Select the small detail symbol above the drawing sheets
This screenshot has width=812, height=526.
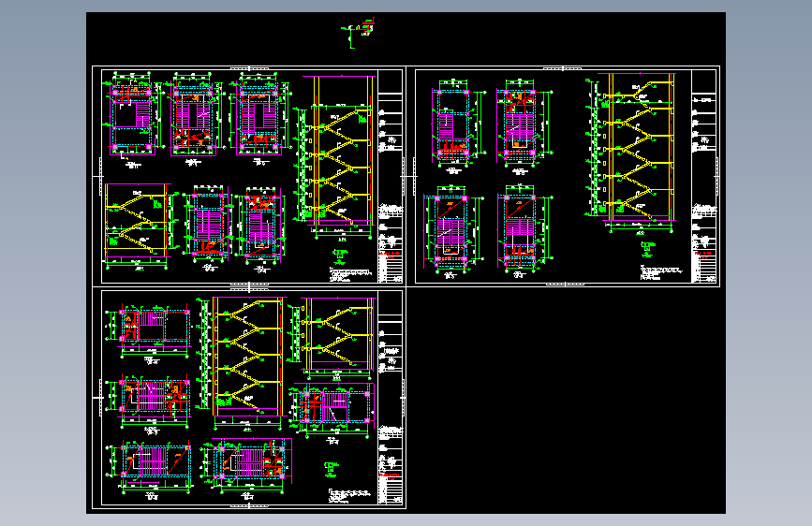(358, 32)
